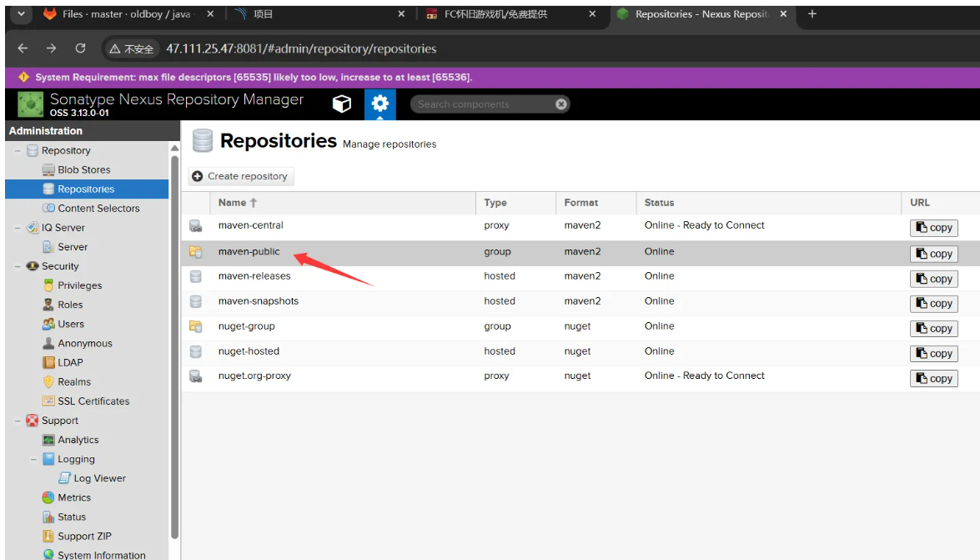Open Users under Security
Image resolution: width=980 pixels, height=560 pixels.
[x=71, y=324]
